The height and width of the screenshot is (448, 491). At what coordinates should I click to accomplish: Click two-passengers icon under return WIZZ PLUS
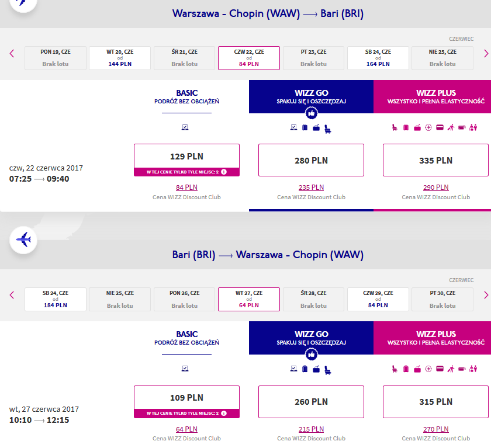pos(473,369)
